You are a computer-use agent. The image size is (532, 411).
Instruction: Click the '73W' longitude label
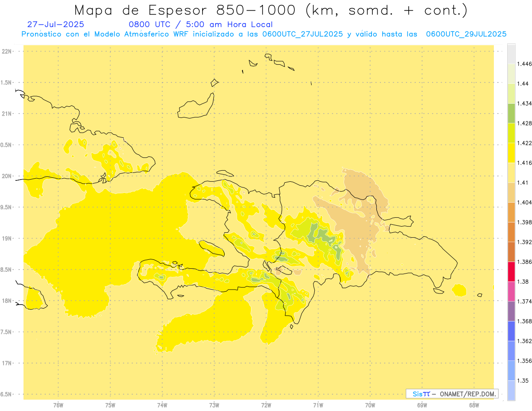[214, 404]
